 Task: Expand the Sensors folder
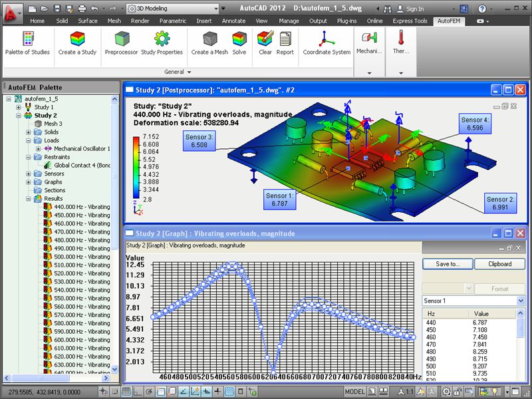[29, 174]
